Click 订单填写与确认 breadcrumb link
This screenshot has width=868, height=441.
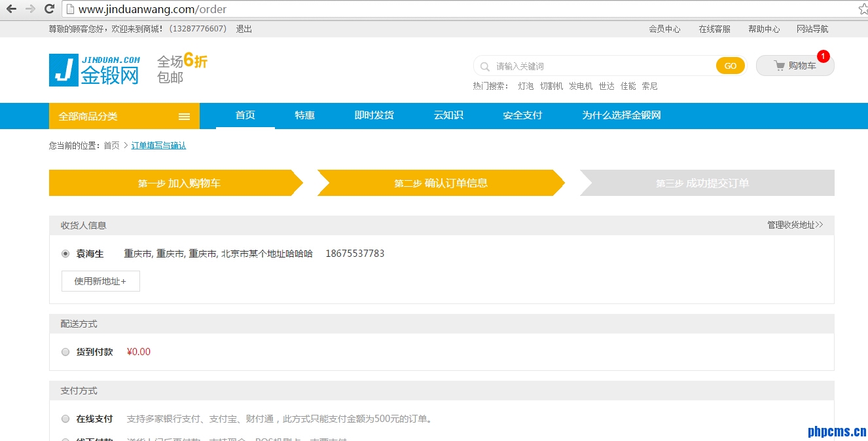click(159, 145)
